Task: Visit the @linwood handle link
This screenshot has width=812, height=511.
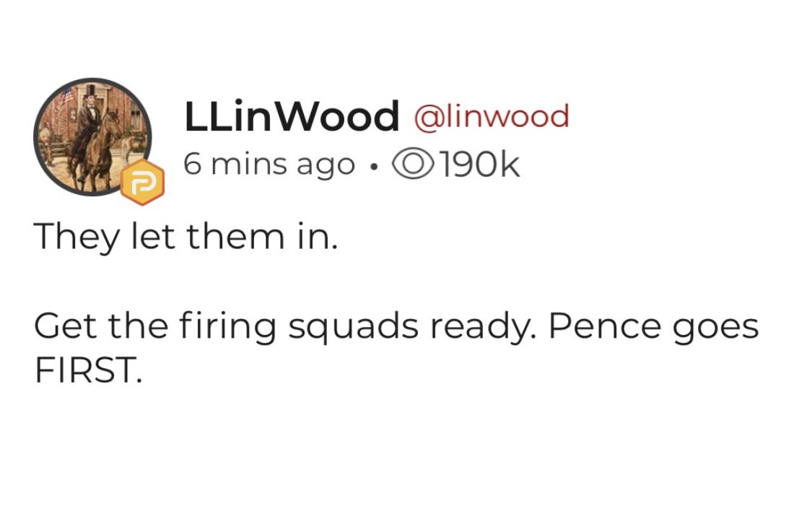Action: [490, 116]
